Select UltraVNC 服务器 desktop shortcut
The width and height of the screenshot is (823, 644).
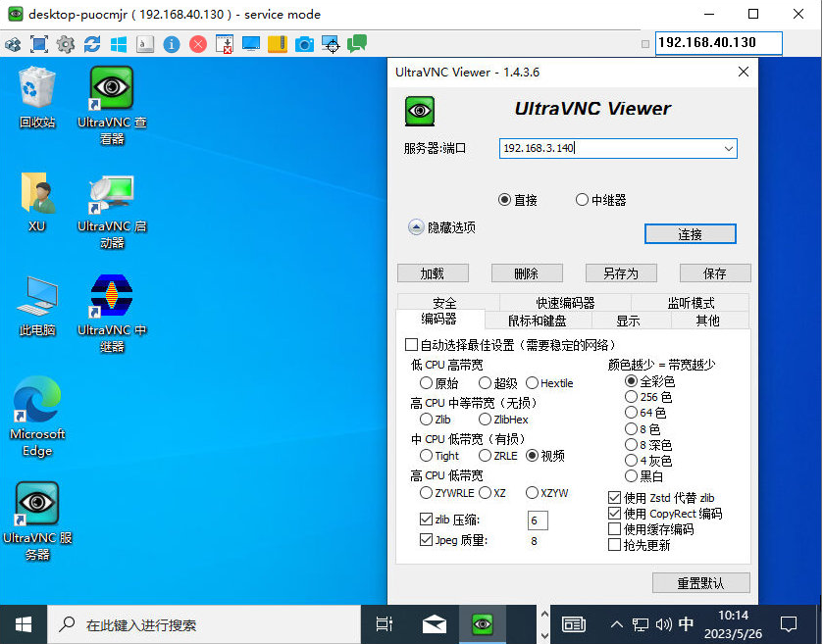pos(37,521)
